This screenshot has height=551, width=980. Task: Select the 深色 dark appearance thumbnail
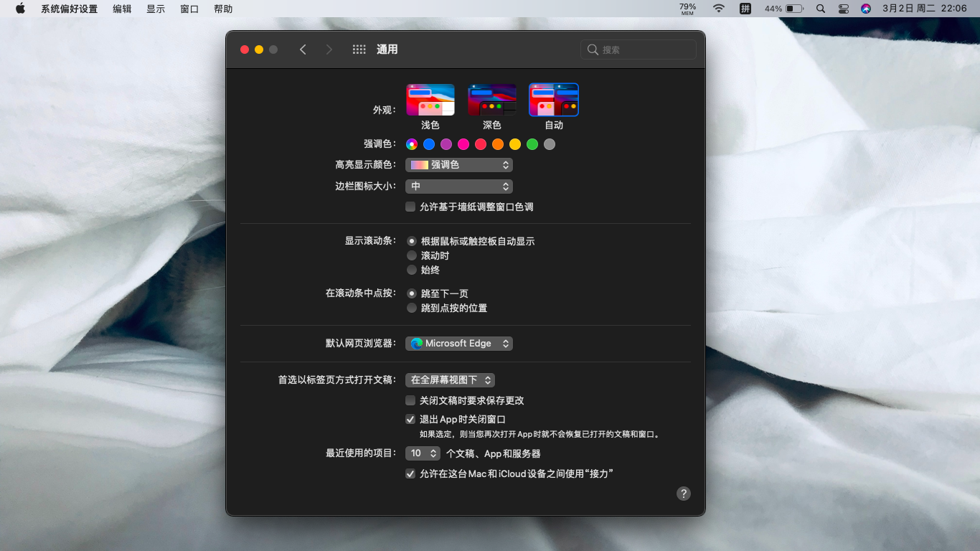(492, 100)
